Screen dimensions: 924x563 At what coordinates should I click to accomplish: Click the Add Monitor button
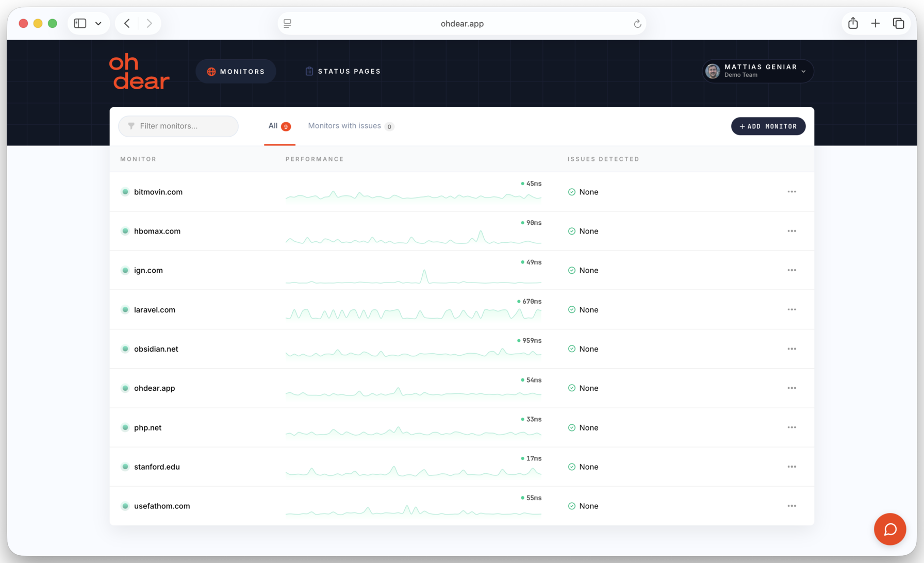click(768, 126)
